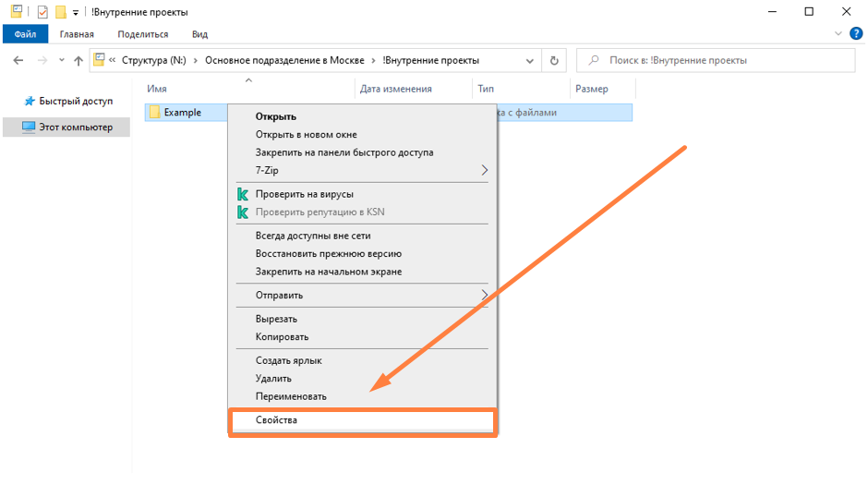Open the address bar history dropdown
868x485 pixels.
pos(530,61)
